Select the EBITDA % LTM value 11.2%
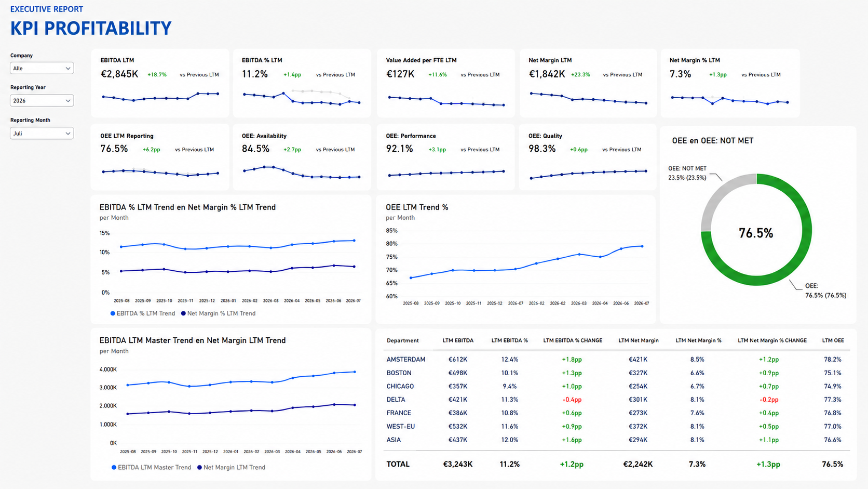Screen dimensions: 868x489 pyautogui.click(x=255, y=74)
